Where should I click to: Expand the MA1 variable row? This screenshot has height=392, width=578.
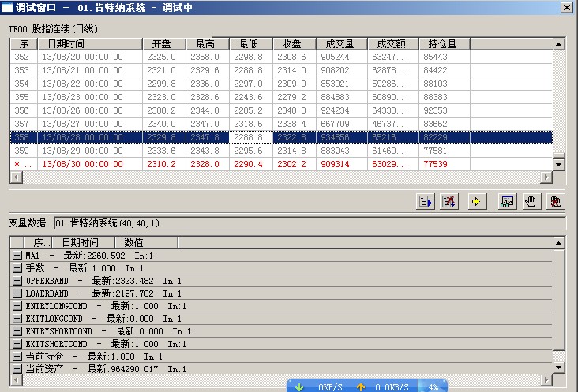coord(17,256)
